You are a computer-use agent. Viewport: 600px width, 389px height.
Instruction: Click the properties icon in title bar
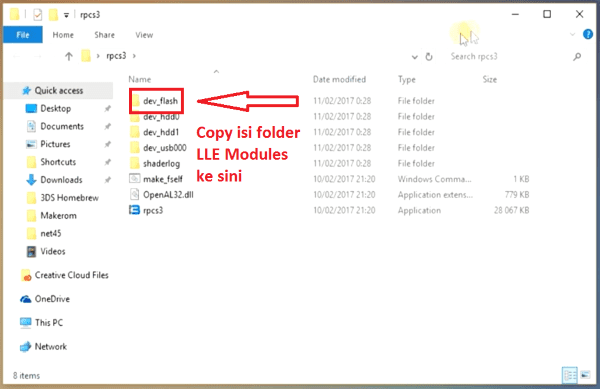coord(38,15)
